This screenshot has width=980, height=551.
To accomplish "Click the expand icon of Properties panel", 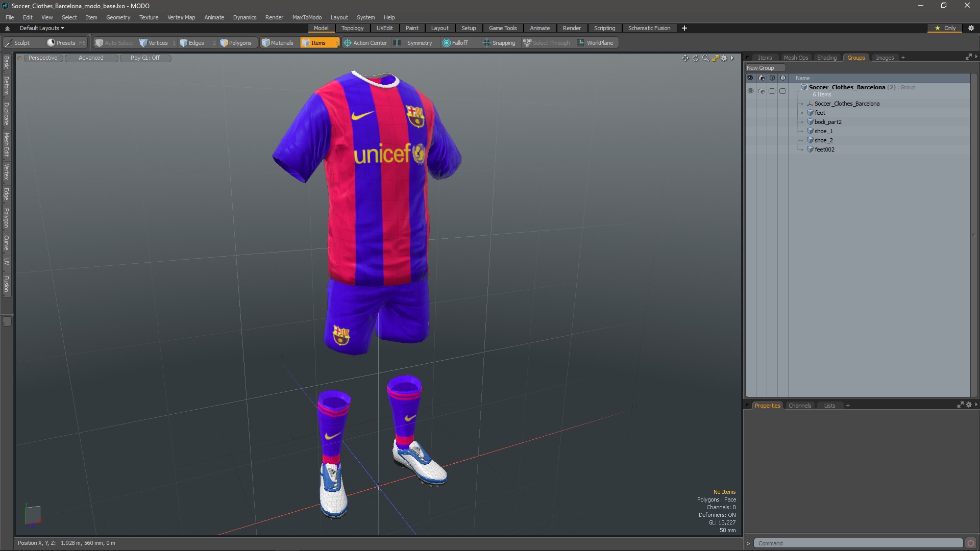I will (960, 405).
